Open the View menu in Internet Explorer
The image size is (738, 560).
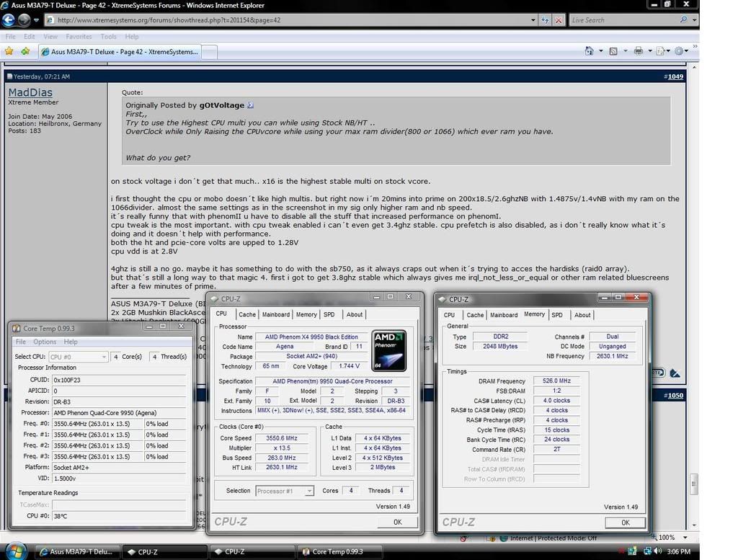point(50,37)
